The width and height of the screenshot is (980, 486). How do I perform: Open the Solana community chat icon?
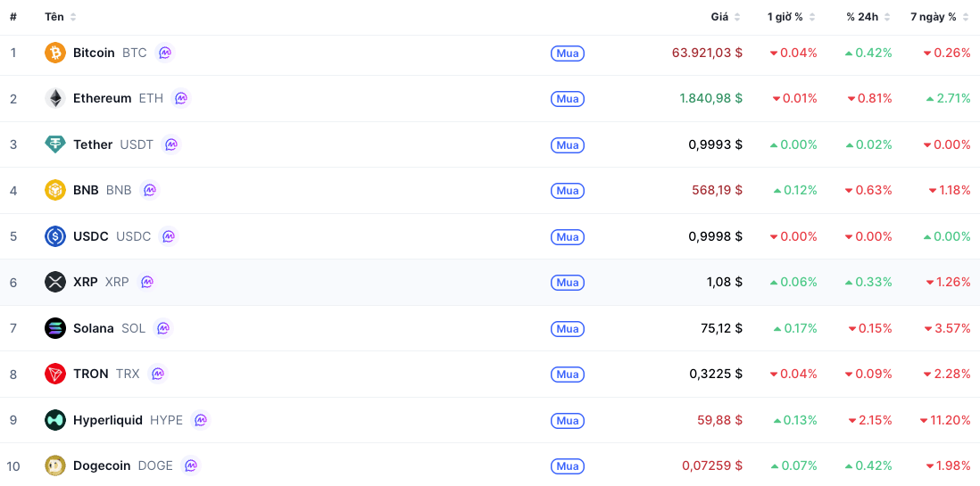[x=163, y=328]
